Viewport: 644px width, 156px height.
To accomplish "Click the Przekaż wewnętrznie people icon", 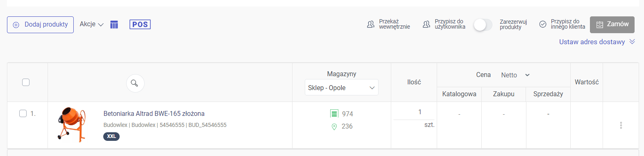I will [371, 25].
